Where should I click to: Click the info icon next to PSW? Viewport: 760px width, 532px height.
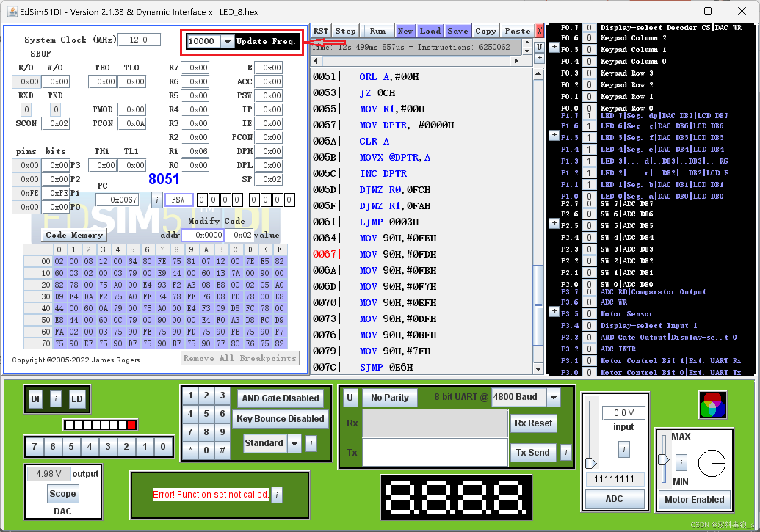157,200
